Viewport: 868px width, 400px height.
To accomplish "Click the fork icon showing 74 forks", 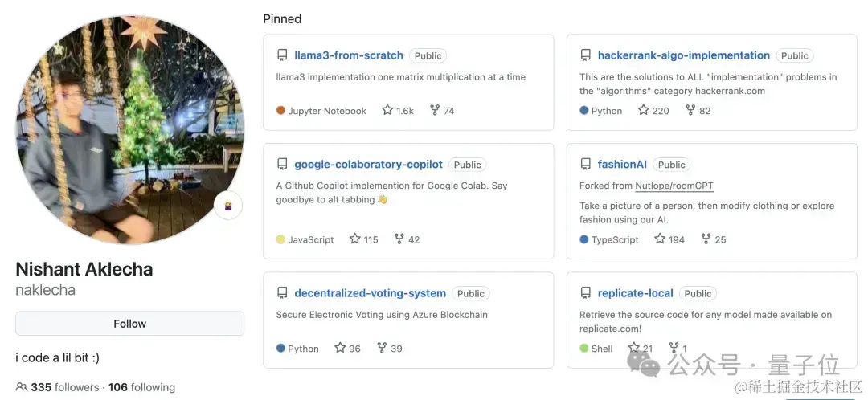I will coord(436,110).
